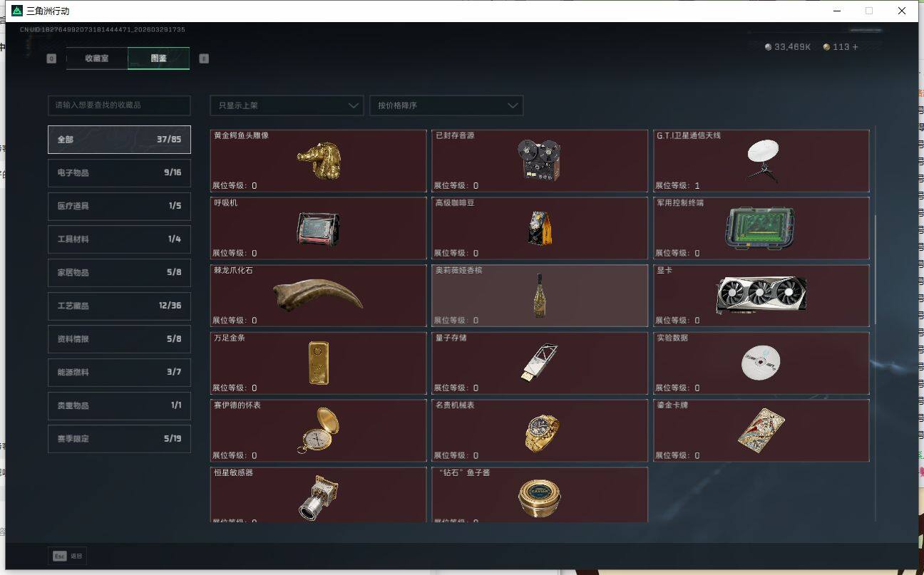Click the 奥莉薇娅香槟 champagne bottle icon

(540, 296)
